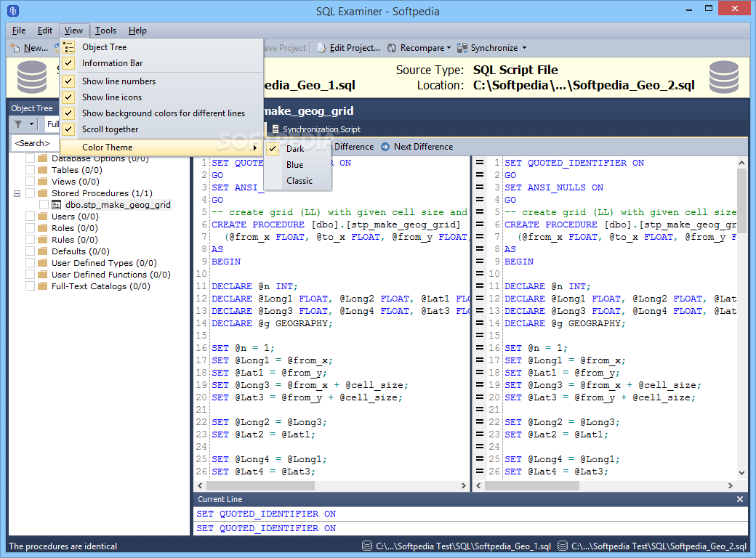Screen dimensions: 756x558
Task: Click the Edit Project icon
Action: coord(322,48)
